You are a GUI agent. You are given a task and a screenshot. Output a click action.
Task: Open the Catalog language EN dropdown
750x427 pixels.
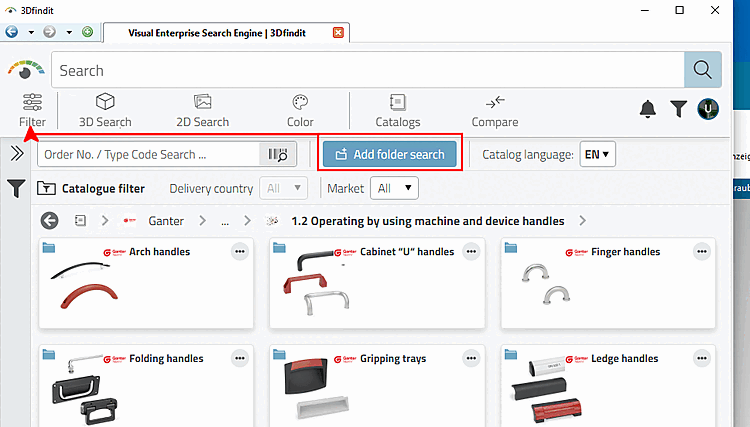pyautogui.click(x=597, y=154)
